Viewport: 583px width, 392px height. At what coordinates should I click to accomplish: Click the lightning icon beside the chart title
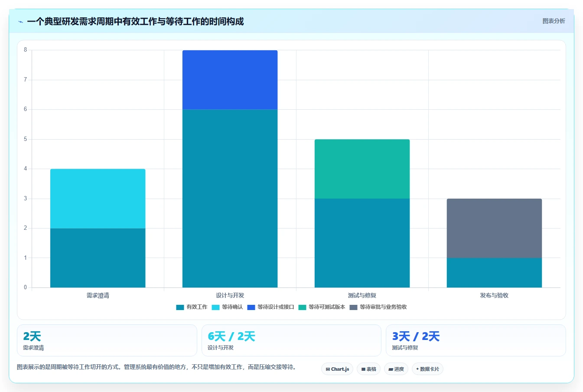20,22
